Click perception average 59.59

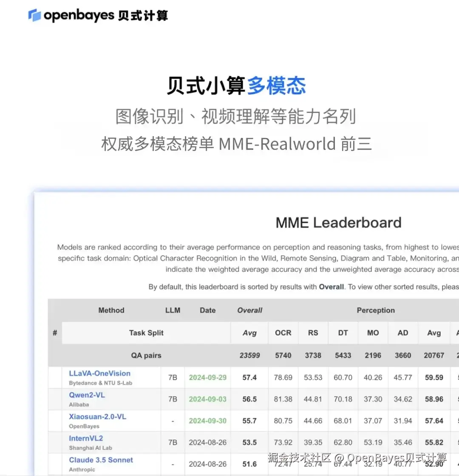coord(434,377)
